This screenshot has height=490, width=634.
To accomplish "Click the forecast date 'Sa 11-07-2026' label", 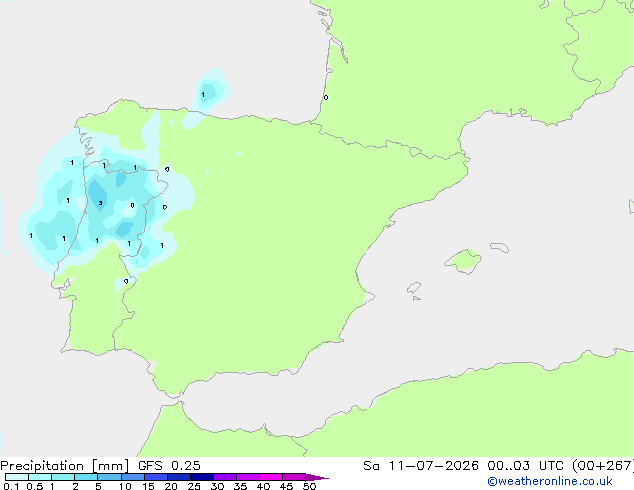I will point(421,466).
